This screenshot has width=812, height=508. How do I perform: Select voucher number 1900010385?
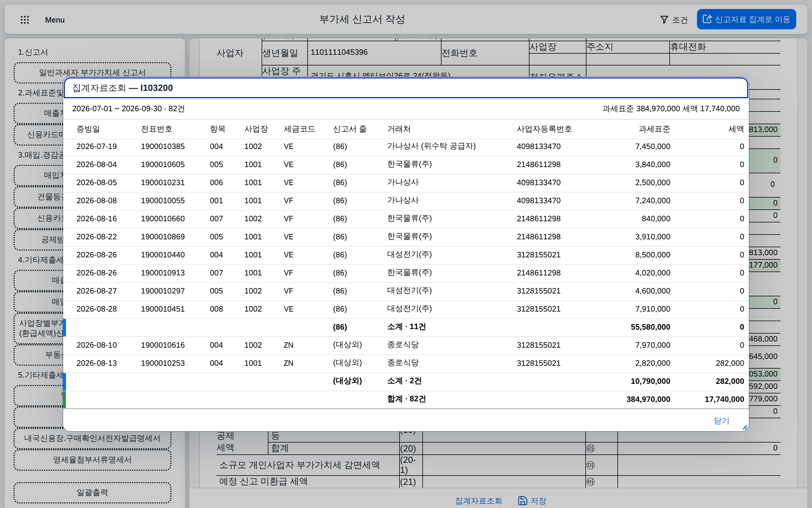(x=163, y=146)
